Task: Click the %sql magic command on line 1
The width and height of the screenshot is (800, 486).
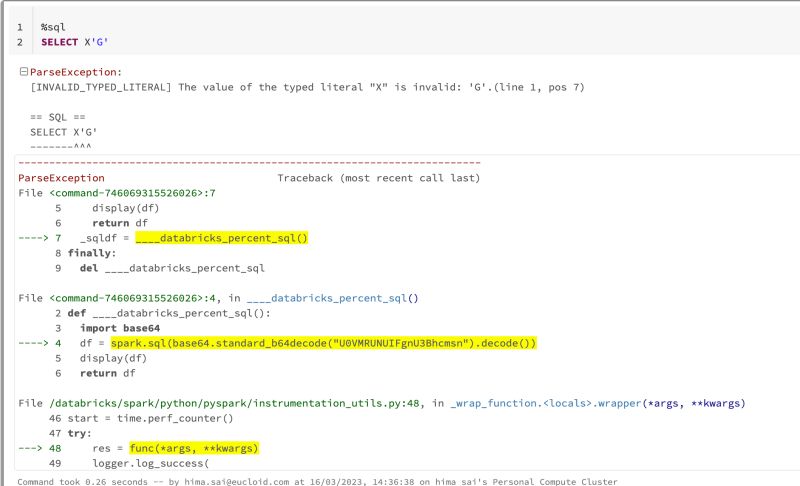Action: coord(53,27)
